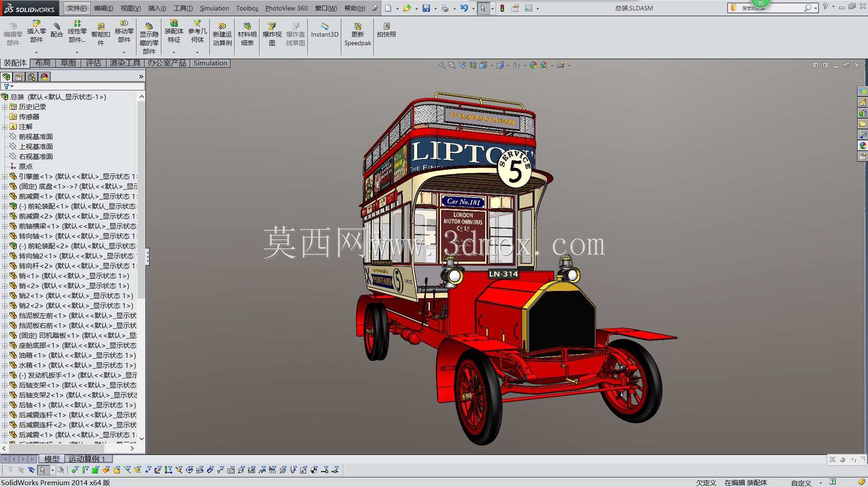The image size is (868, 487).
Task: Open the PropertyManager tab icon
Action: pyautogui.click(x=19, y=77)
